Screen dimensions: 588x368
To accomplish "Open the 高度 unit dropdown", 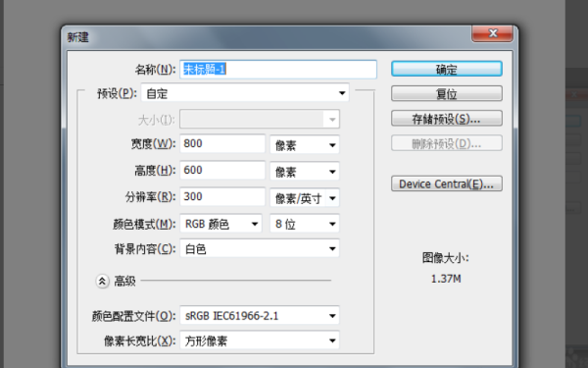I will tap(305, 171).
